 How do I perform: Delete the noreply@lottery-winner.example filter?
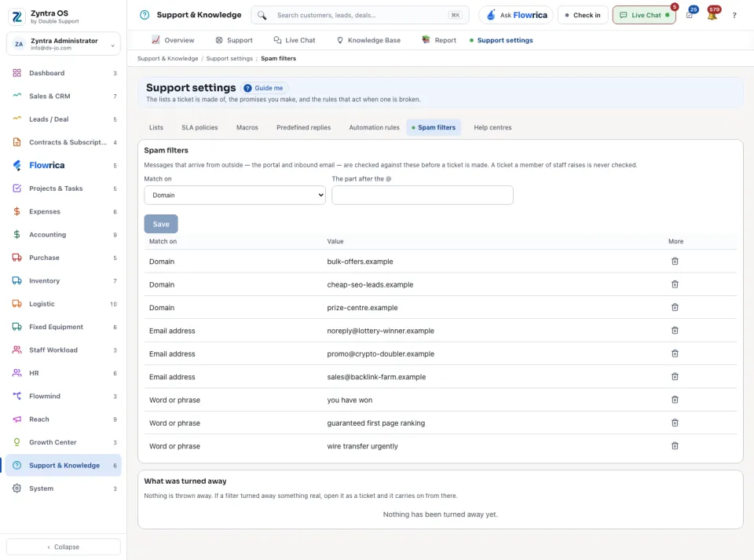tap(675, 331)
